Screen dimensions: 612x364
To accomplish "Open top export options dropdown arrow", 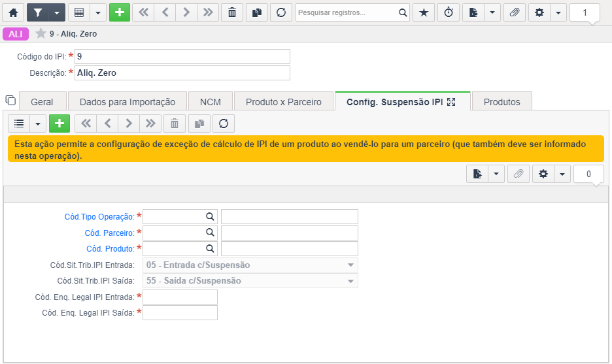I will click(x=492, y=12).
